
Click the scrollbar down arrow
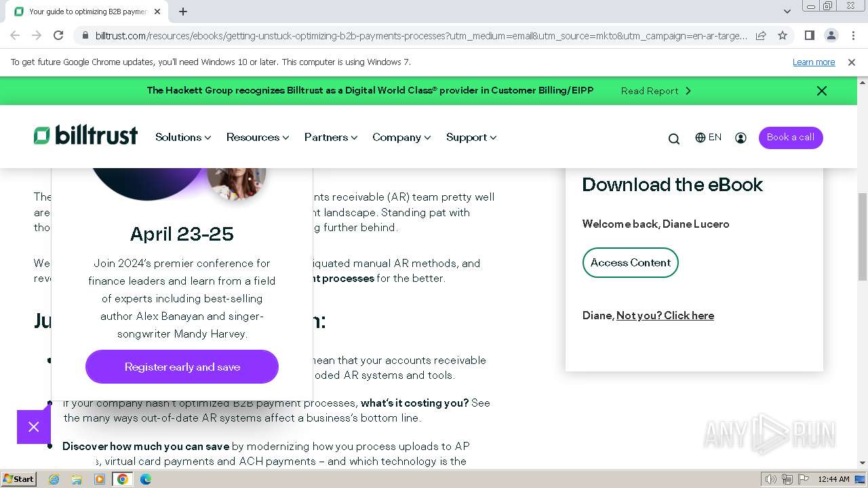point(863,462)
